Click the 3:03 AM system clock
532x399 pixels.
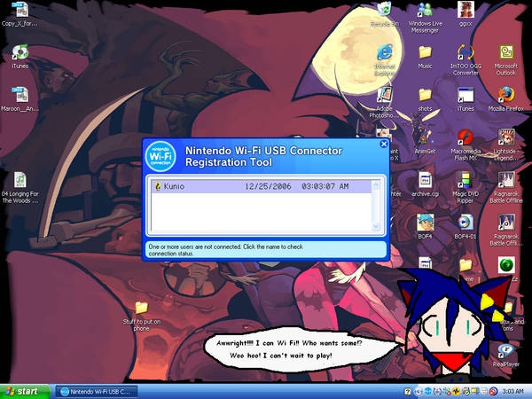(x=513, y=390)
